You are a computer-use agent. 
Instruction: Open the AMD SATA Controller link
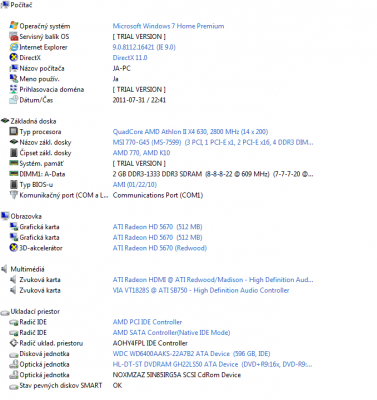[x=171, y=332]
